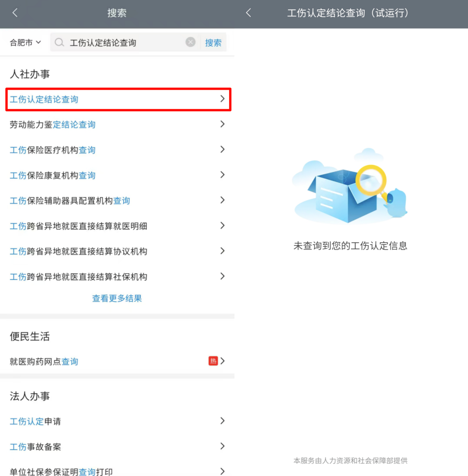This screenshot has height=476, width=468.
Task: Open 工伤认定结论查询 result
Action: point(118,99)
